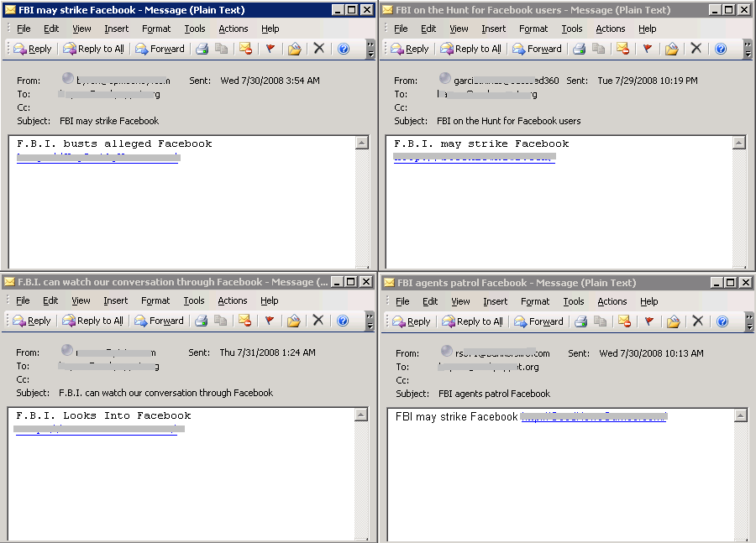This screenshot has width=756, height=543.
Task: Click Delete X icon in 'FBI may strike Facebook' window
Action: click(x=318, y=48)
